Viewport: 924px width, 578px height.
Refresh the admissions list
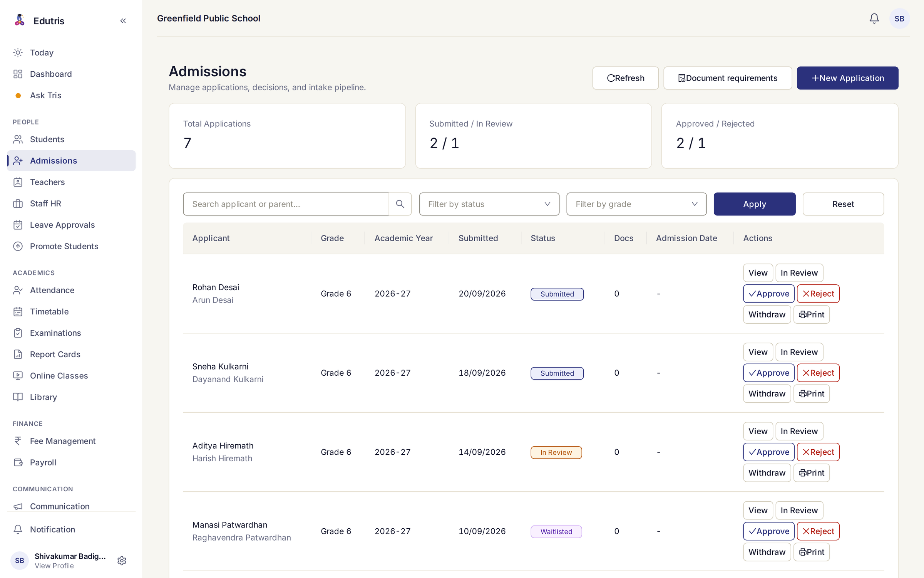625,78
